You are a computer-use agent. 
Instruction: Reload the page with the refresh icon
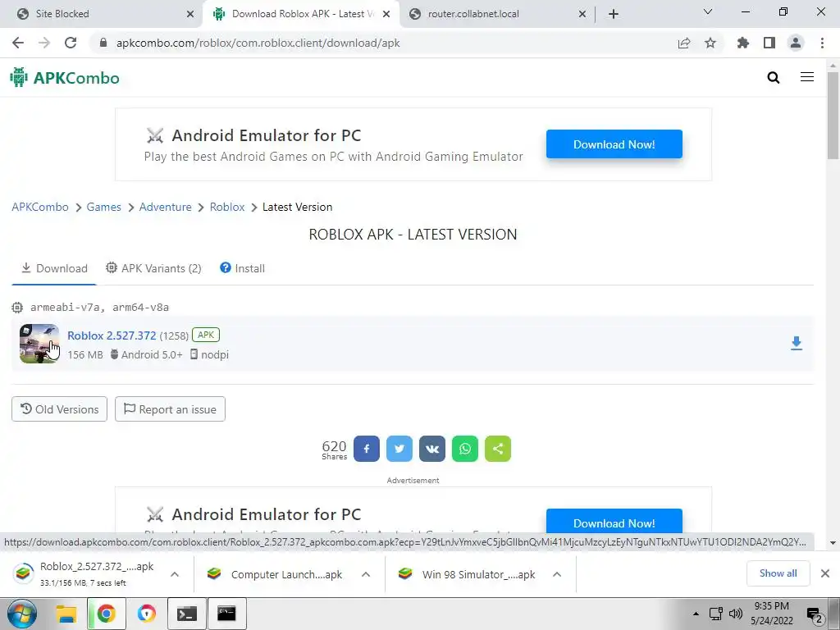(71, 43)
